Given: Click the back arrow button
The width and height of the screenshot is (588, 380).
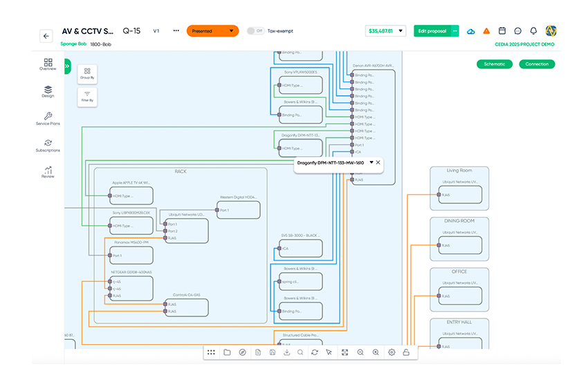Looking at the screenshot, I should click(46, 36).
